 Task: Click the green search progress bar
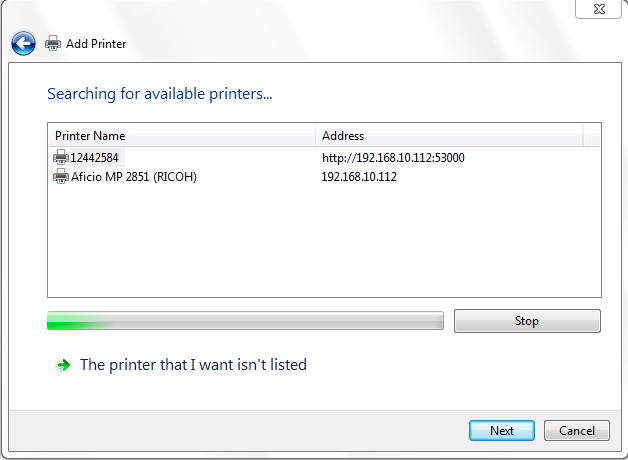[245, 321]
